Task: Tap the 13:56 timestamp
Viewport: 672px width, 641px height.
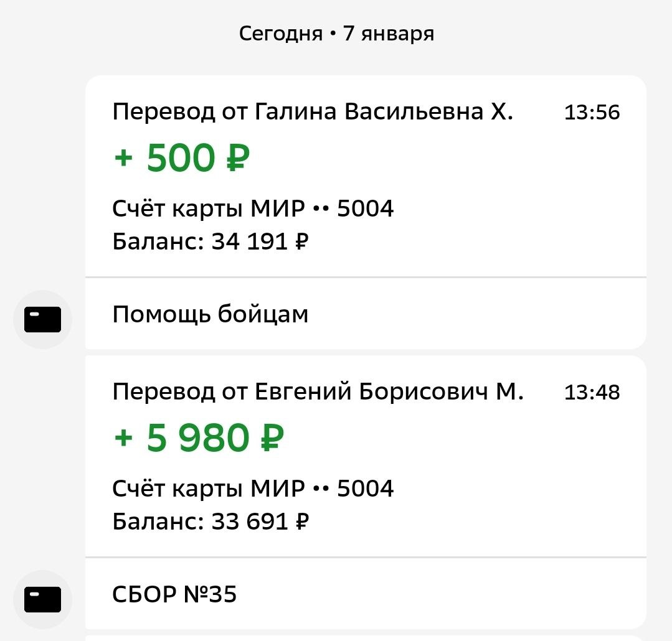Action: pos(592,113)
